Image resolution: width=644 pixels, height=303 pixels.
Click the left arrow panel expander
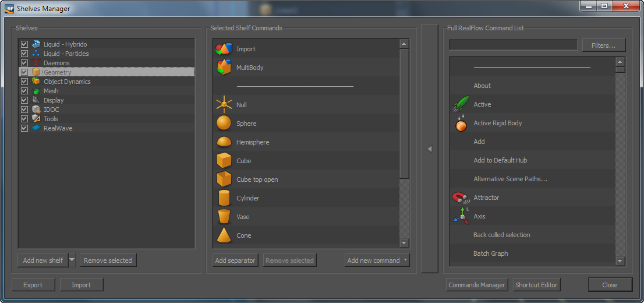click(x=429, y=149)
